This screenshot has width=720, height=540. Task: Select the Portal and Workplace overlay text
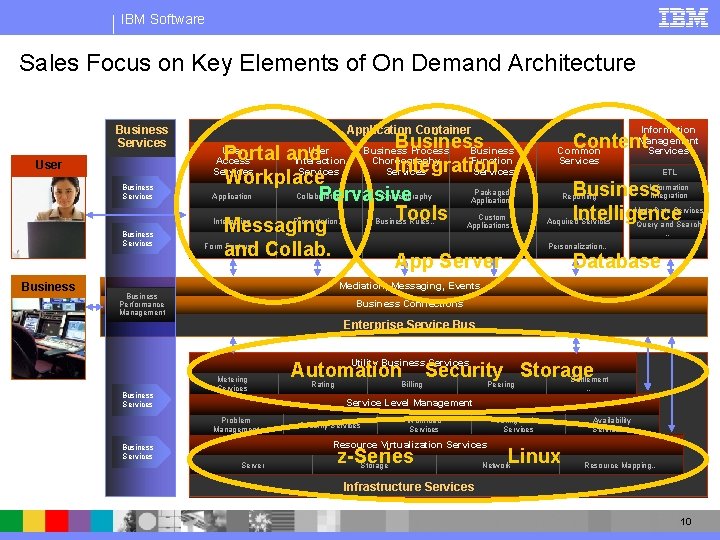coord(274,165)
